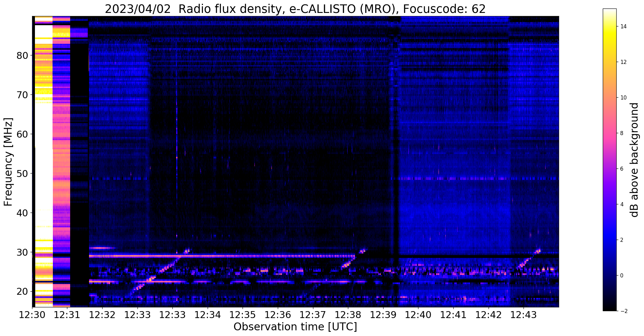The height and width of the screenshot is (336, 644).
Task: Click the 30 tick on frequency axis
Action: tap(23, 252)
